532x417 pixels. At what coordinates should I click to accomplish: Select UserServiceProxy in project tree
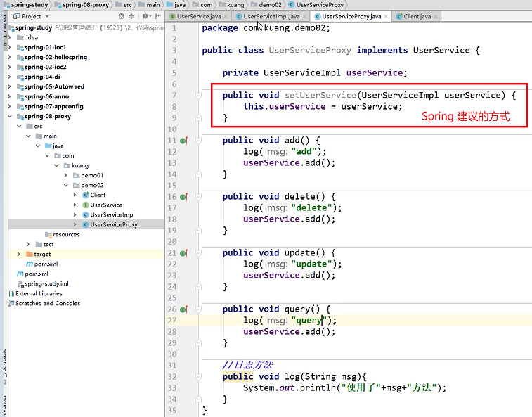pos(110,224)
